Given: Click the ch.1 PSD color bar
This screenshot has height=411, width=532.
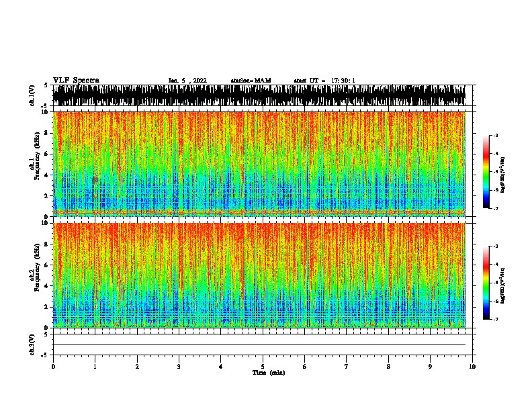Looking at the screenshot, I should pyautogui.click(x=486, y=172).
